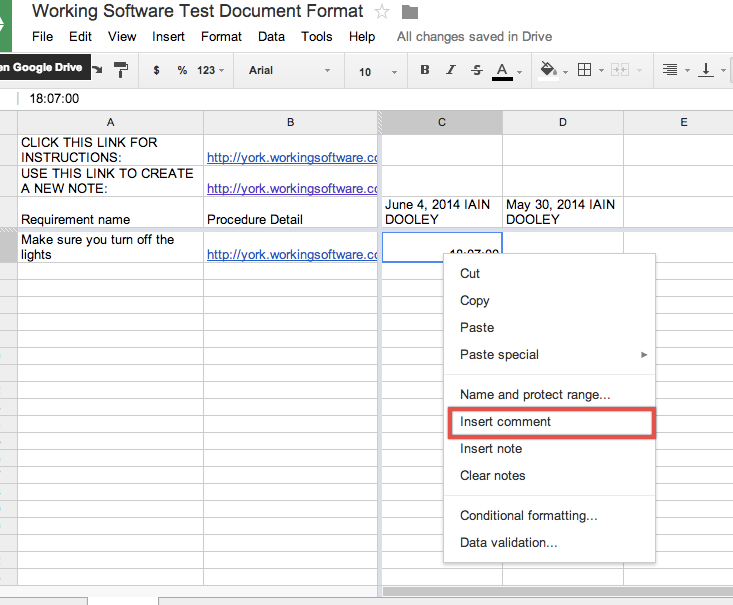The width and height of the screenshot is (733, 605).
Task: Open the File menu
Action: pyautogui.click(x=43, y=36)
